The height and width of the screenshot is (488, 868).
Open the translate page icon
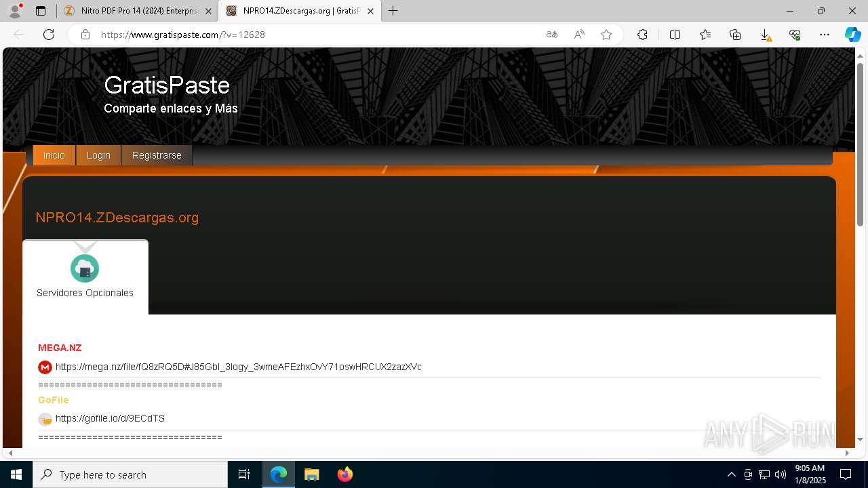[x=552, y=35]
